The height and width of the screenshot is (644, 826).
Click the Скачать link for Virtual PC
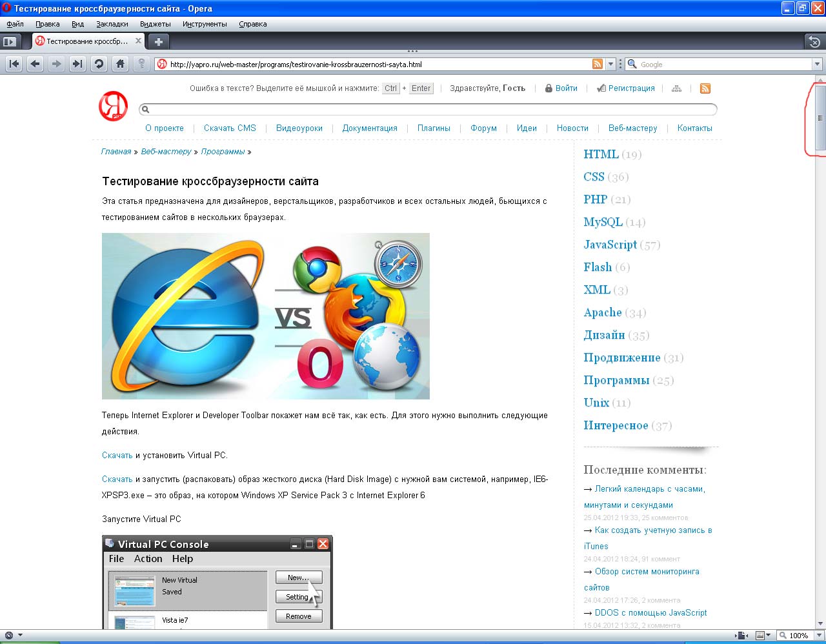(117, 455)
